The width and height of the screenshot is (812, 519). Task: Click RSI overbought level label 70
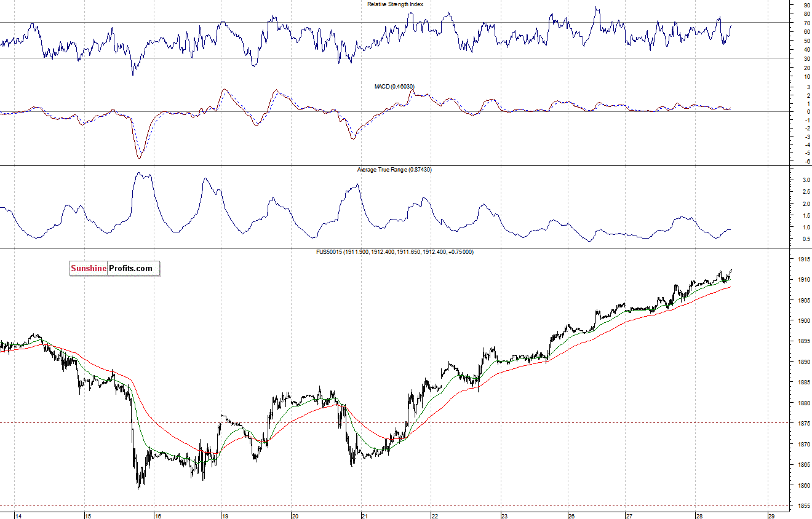[806, 23]
